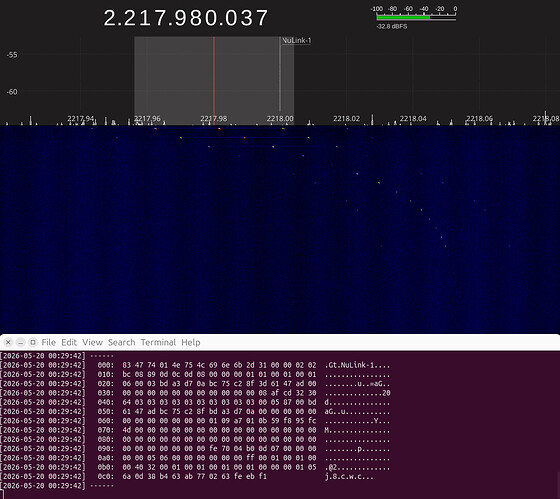
Task: Click the hex row starting with 0c0:
Action: [x=187, y=476]
